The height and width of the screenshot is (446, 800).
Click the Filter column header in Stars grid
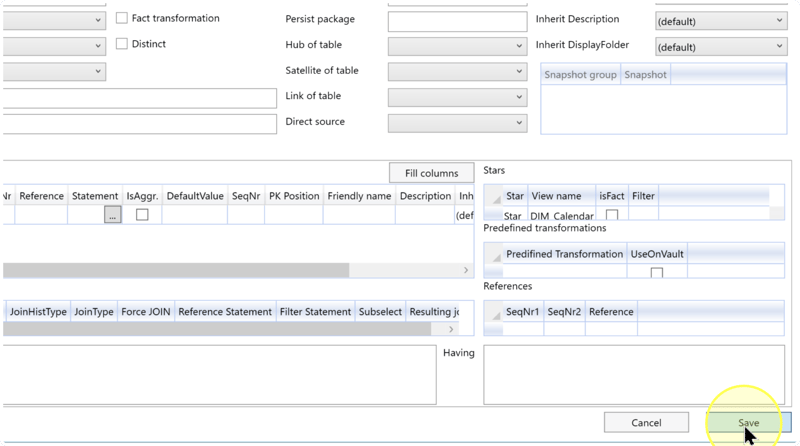coord(643,196)
